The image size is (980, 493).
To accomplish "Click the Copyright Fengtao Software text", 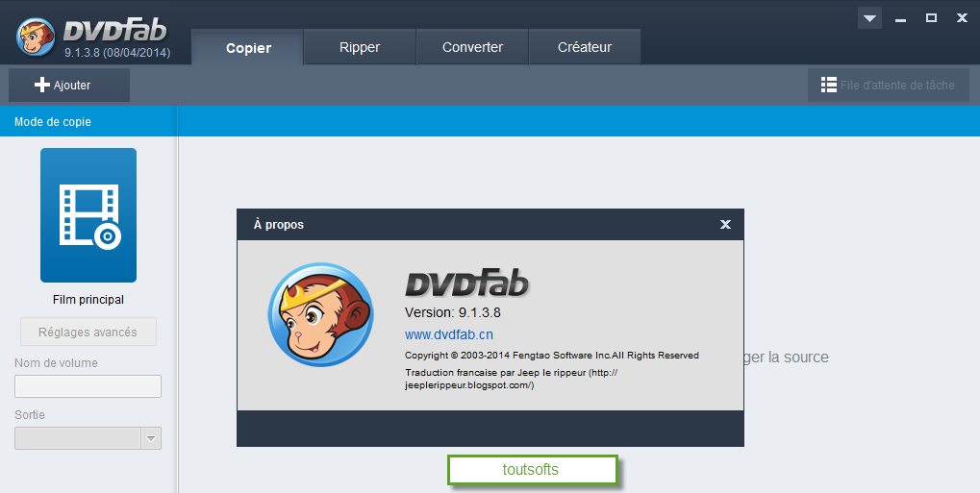I will (551, 355).
